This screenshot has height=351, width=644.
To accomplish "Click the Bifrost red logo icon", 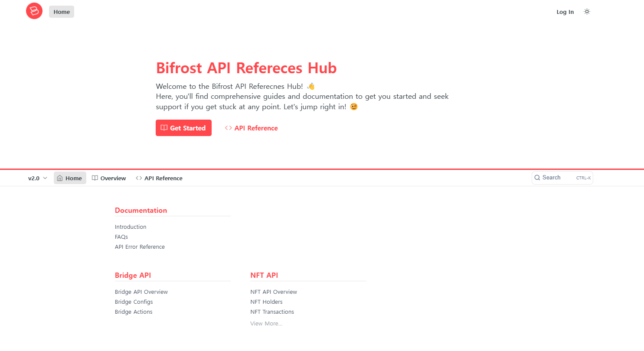I will (x=34, y=11).
